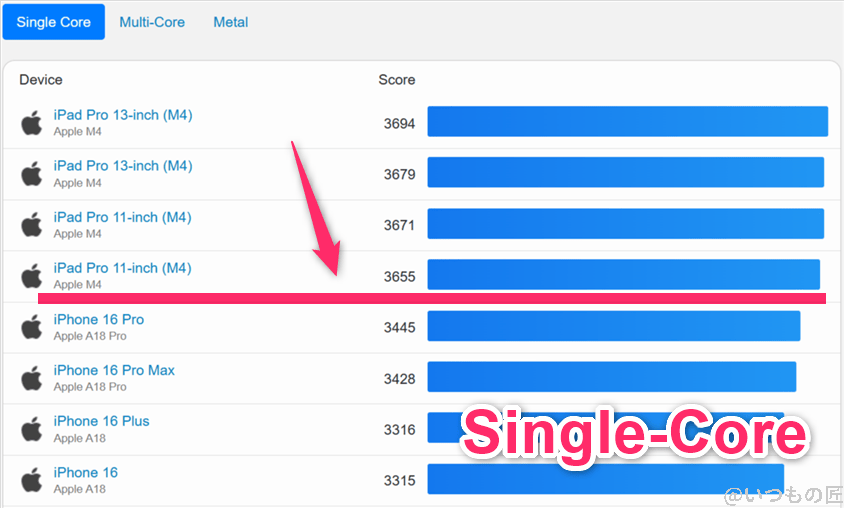Click Apple logo beside iPhone 16 Pro Max
Image resolution: width=844 pixels, height=508 pixels.
(32, 378)
